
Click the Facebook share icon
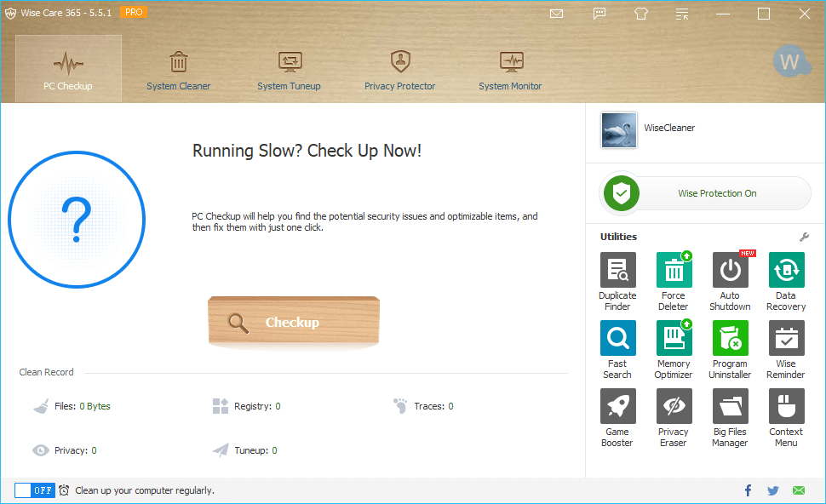(x=748, y=491)
